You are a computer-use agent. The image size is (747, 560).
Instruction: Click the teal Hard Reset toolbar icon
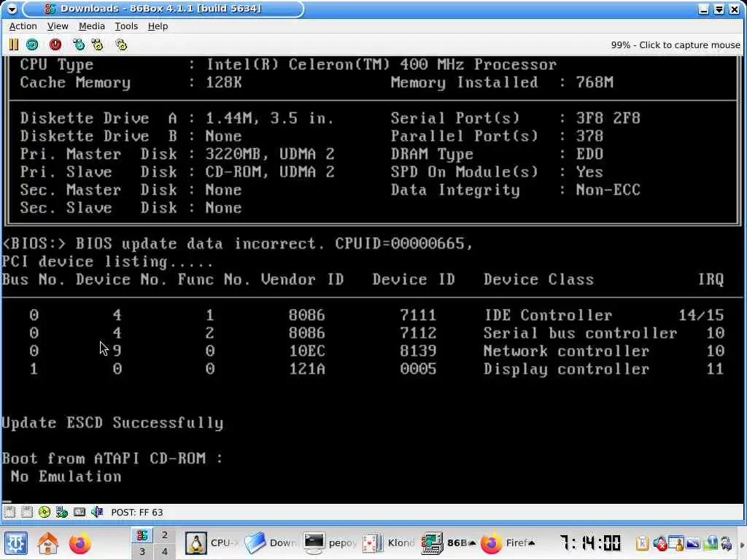coord(32,44)
